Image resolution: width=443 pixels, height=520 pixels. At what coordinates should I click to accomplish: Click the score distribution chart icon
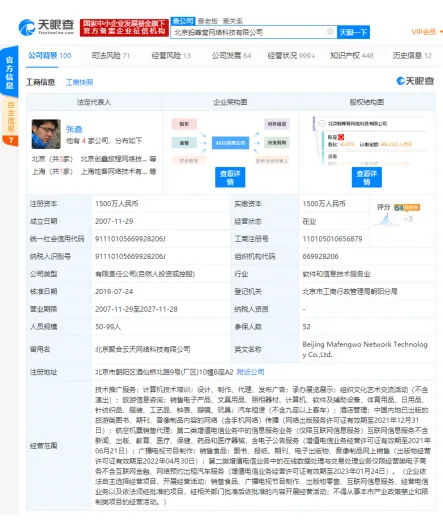[386, 220]
